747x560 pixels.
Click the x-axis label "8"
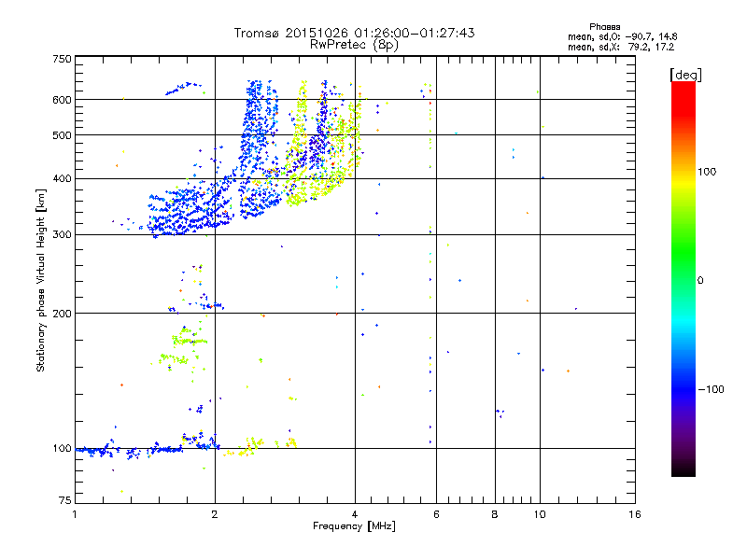tap(495, 514)
